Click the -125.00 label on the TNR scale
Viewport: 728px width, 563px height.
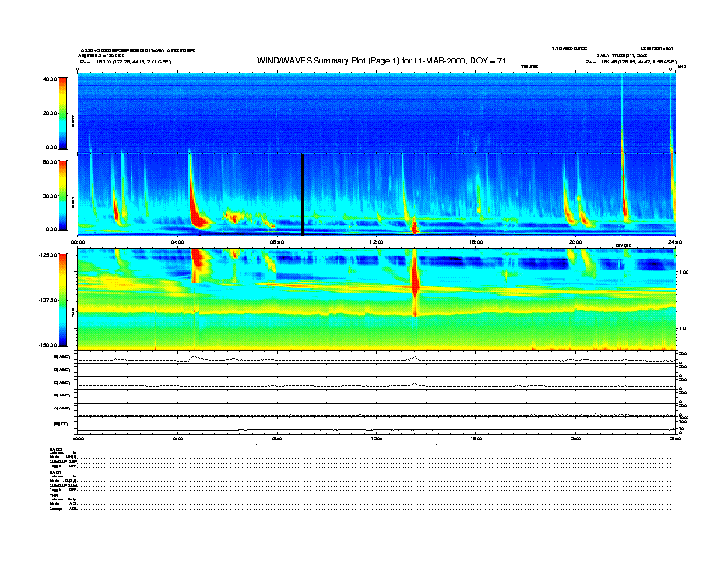pos(48,255)
